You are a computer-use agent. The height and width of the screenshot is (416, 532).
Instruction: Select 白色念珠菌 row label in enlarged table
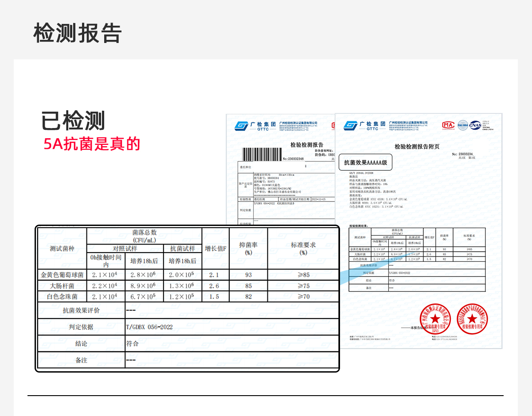(x=62, y=296)
